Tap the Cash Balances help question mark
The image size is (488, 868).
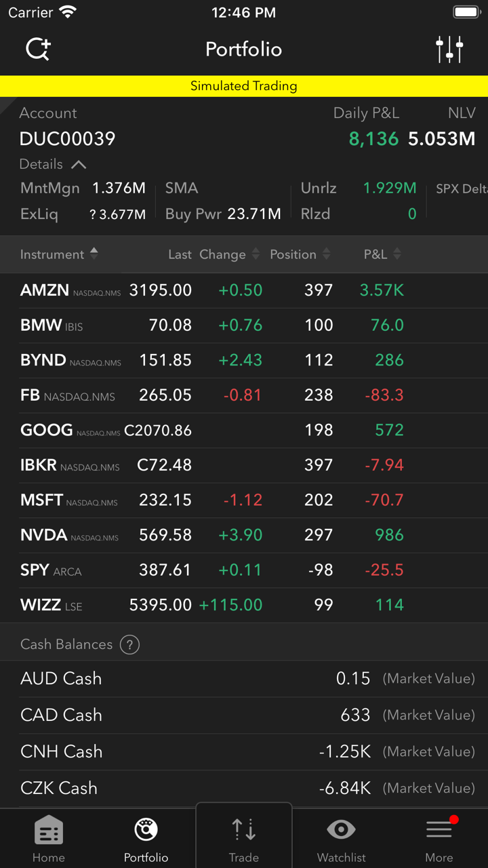129,644
